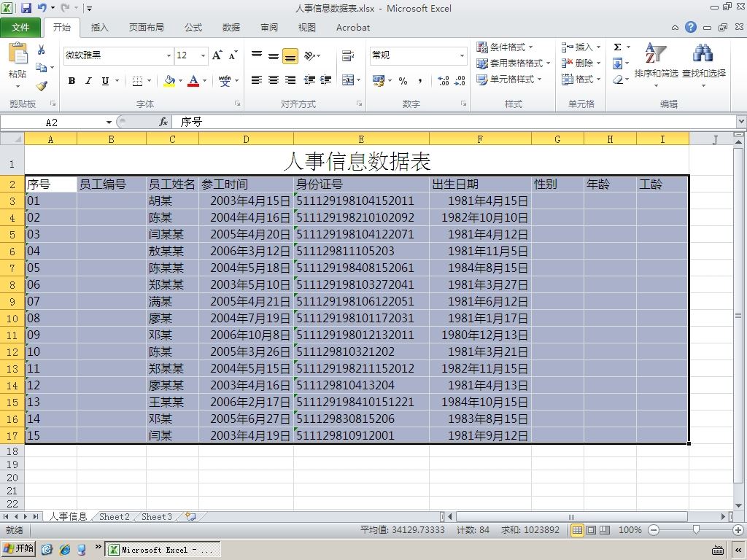Switch to Normal view in status bar

tap(577, 530)
